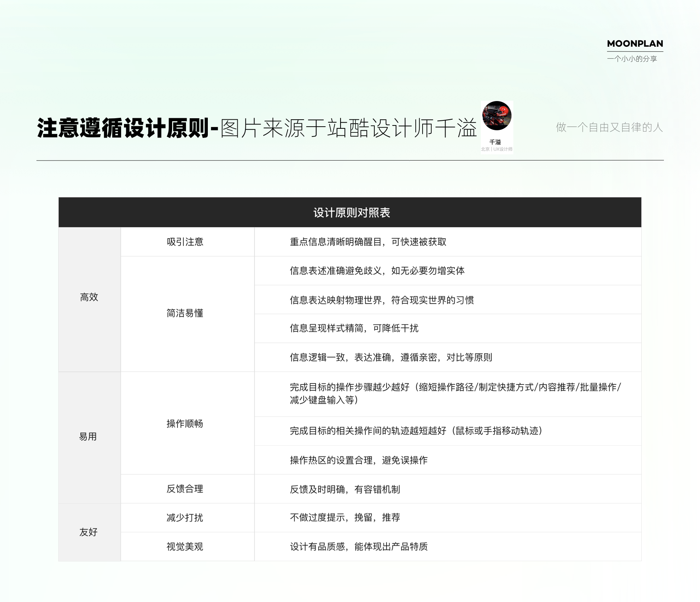Click the MOONPLAN logo text
Screen dimensions: 700x602
click(635, 44)
